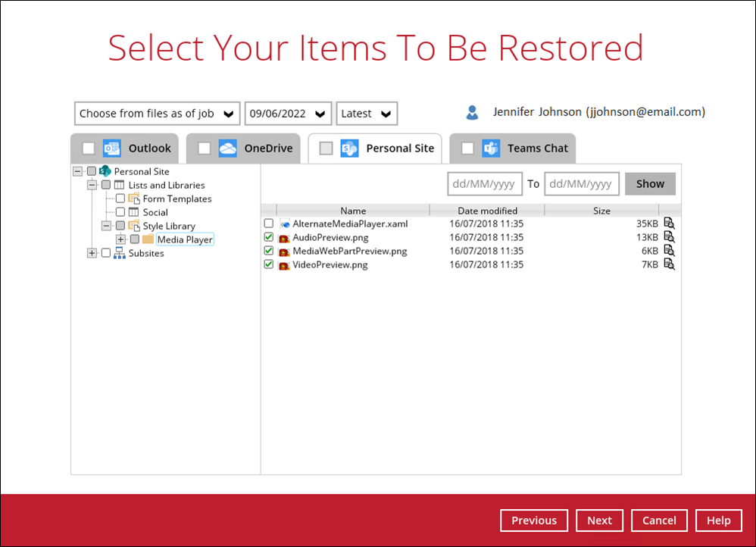Click the Media Player folder icon
756x547 pixels.
click(148, 239)
